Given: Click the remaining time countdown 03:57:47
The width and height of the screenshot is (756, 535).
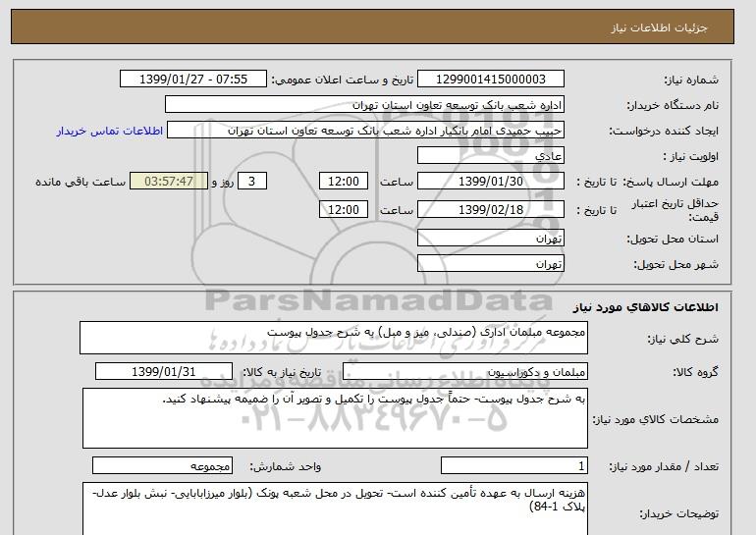Looking at the screenshot, I should coord(169,182).
